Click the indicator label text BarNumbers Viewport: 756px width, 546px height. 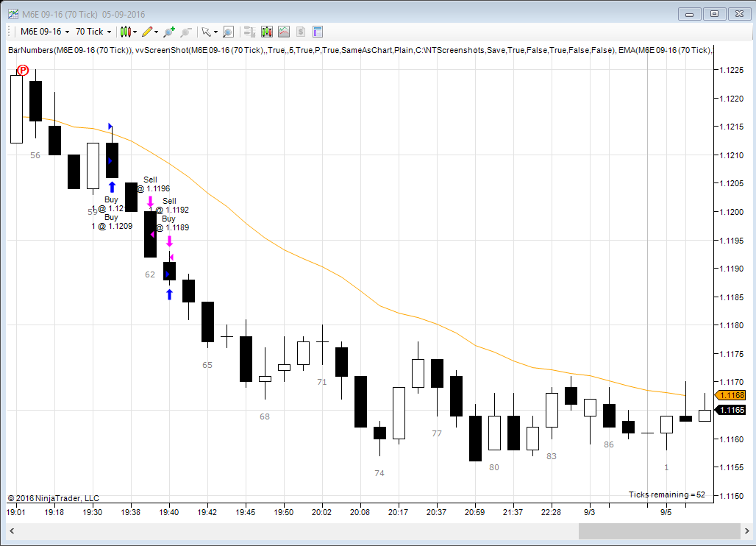click(30, 50)
